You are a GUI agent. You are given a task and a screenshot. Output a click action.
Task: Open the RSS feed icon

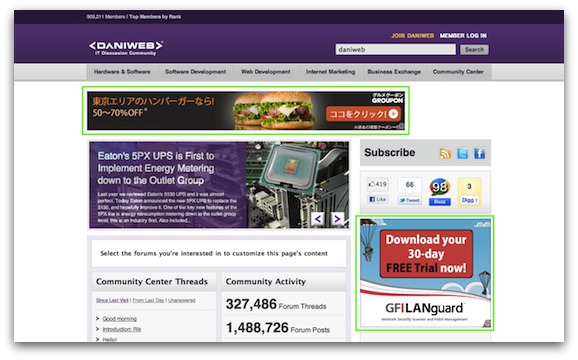coord(445,153)
